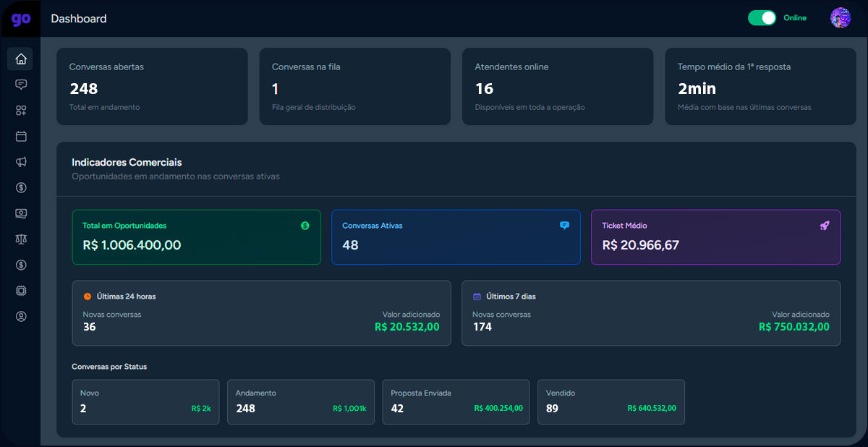Click the Ticket Médio rocket icon
The height and width of the screenshot is (447, 868).
tap(825, 226)
